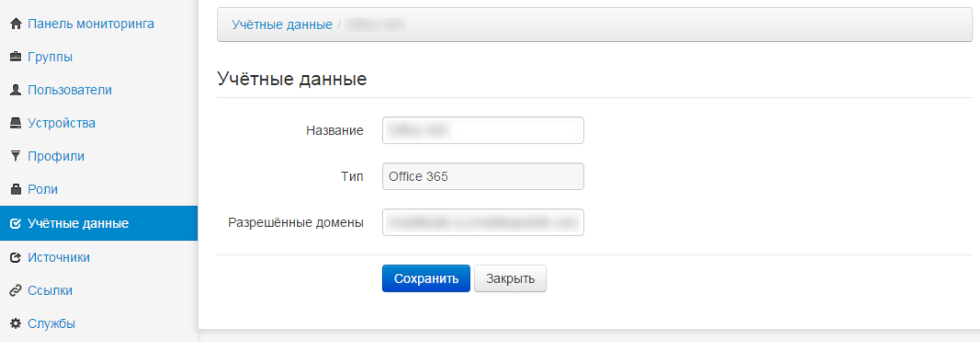This screenshot has width=980, height=342.
Task: Click the checkmark icon beside Учётные данные
Action: point(16,223)
